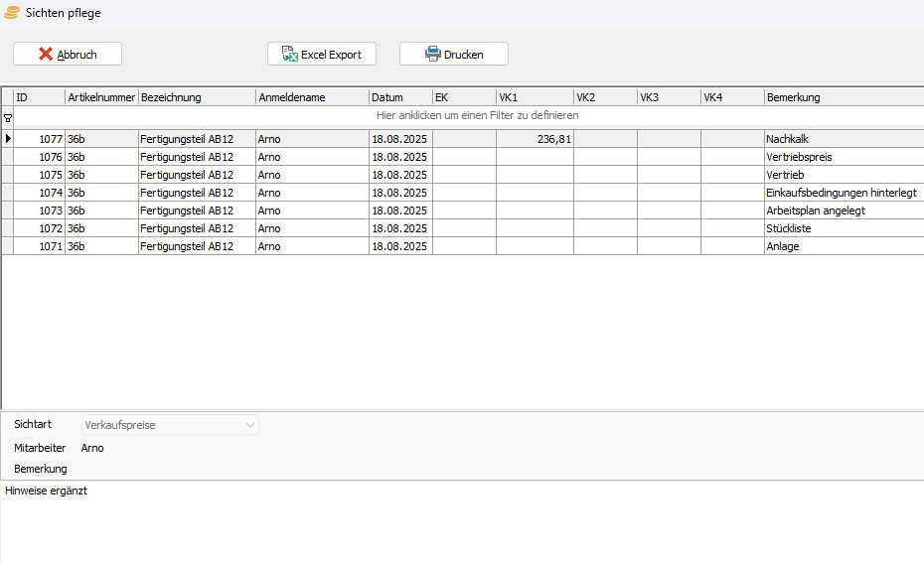Screen dimensions: 924x562
Task: Export the table with Excel Export
Action: click(321, 55)
